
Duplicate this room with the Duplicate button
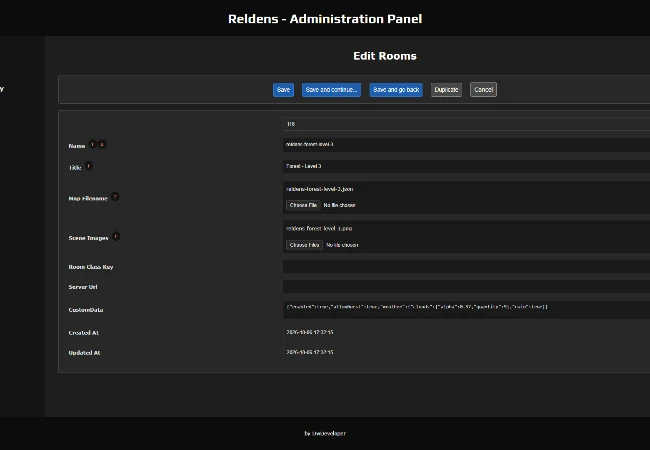[446, 90]
